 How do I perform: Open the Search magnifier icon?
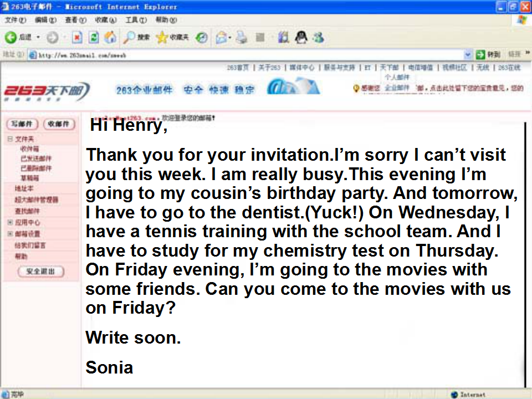coord(129,37)
